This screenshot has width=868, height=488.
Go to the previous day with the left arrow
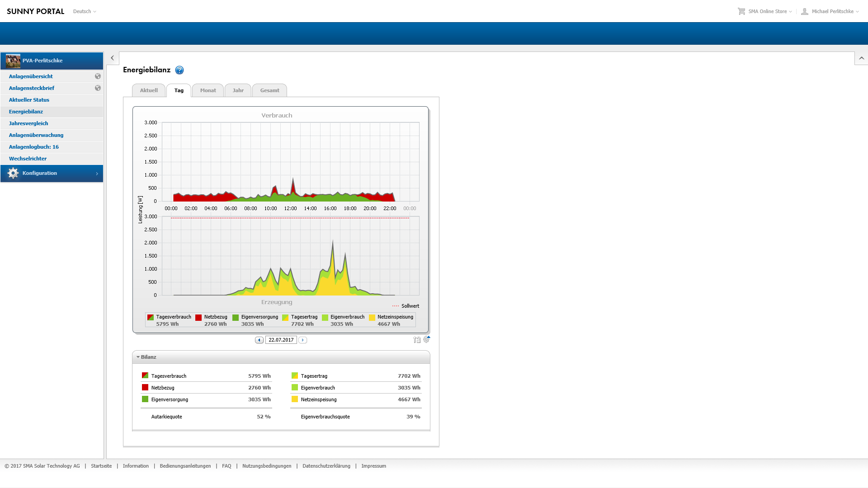tap(259, 340)
